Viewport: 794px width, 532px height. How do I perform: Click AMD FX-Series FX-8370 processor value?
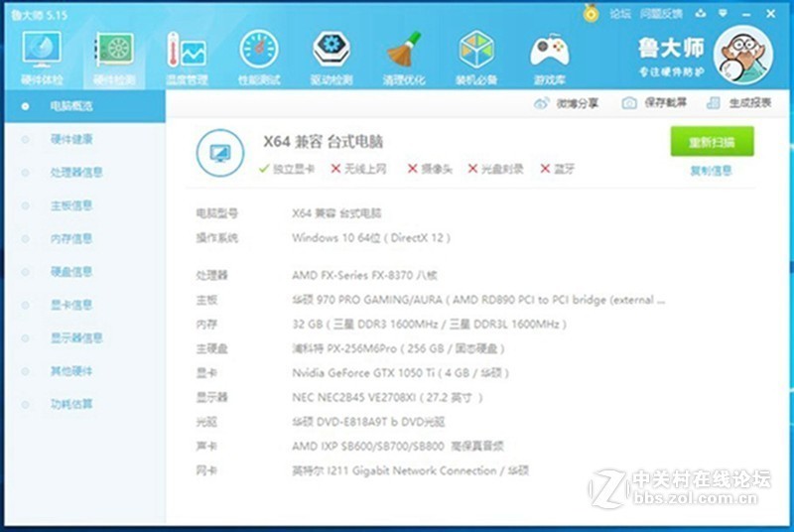[364, 275]
